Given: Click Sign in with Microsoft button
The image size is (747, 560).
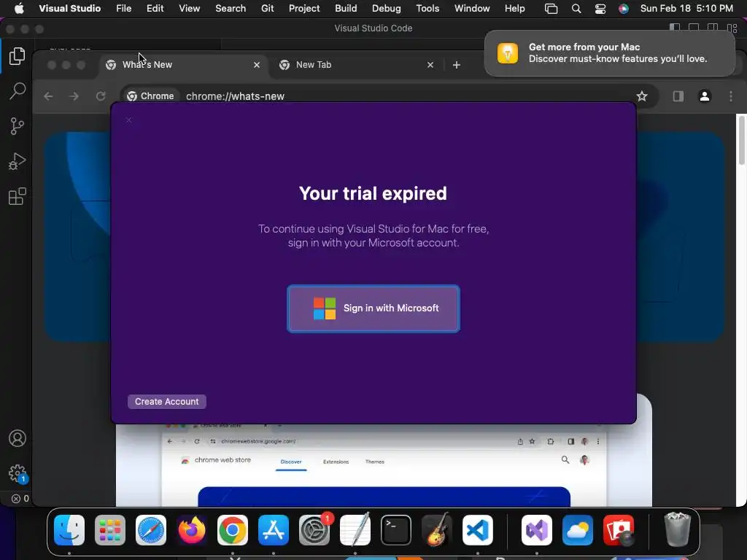Looking at the screenshot, I should 373,308.
